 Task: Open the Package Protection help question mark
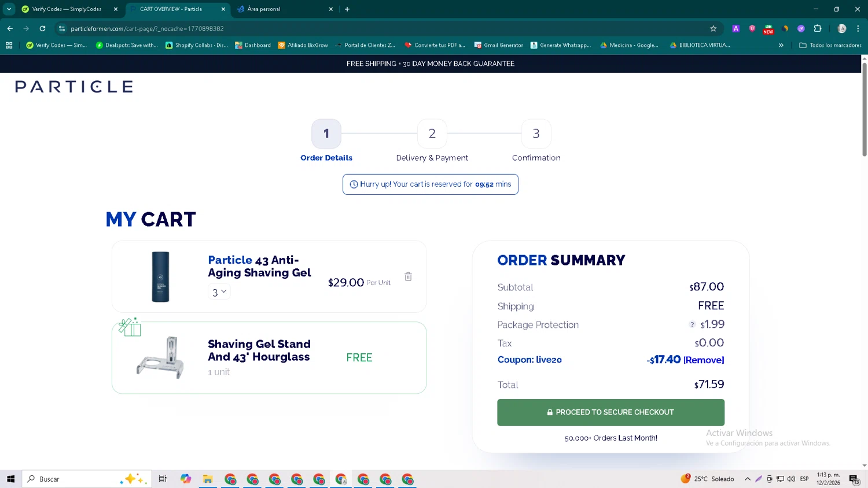point(692,324)
